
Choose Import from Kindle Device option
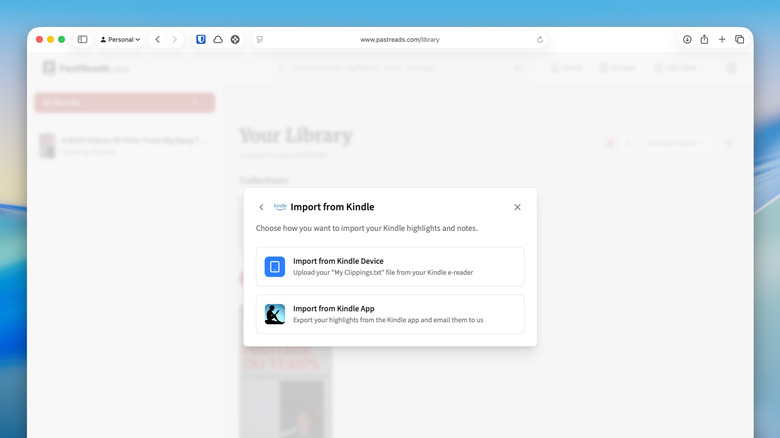[x=390, y=266]
